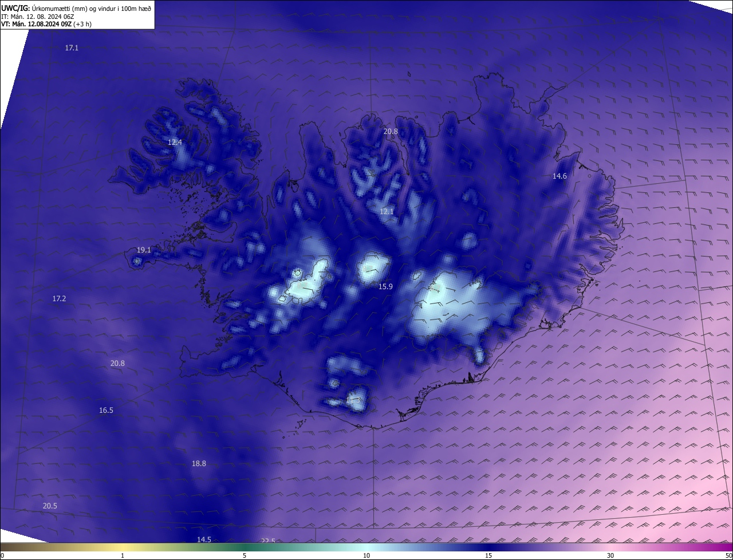Click the 15 tick on the color scale

click(x=488, y=555)
